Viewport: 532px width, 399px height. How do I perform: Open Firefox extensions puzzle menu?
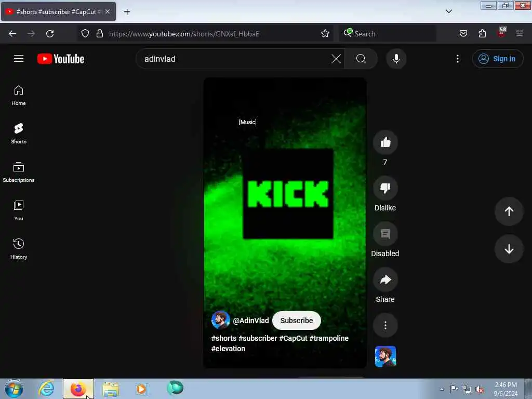click(482, 33)
